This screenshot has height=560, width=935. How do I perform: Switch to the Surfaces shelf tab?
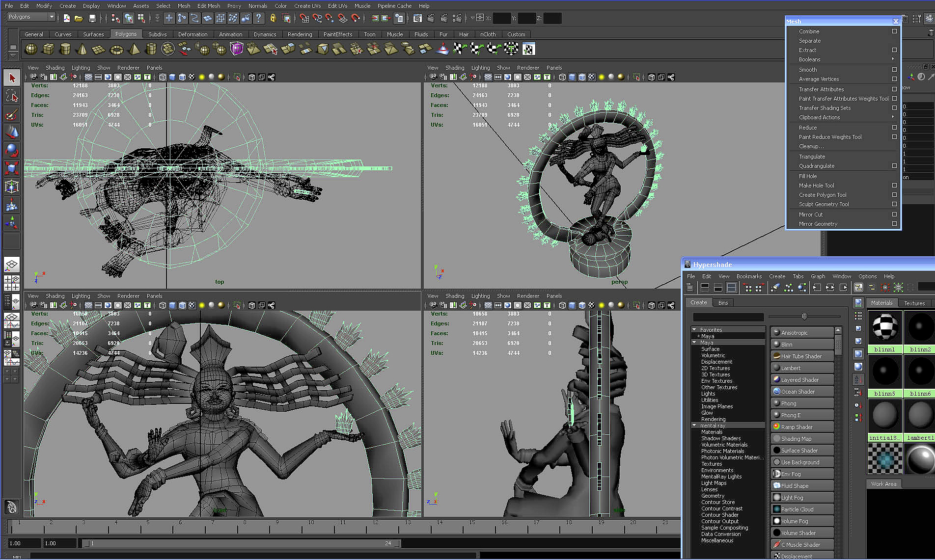(x=93, y=34)
